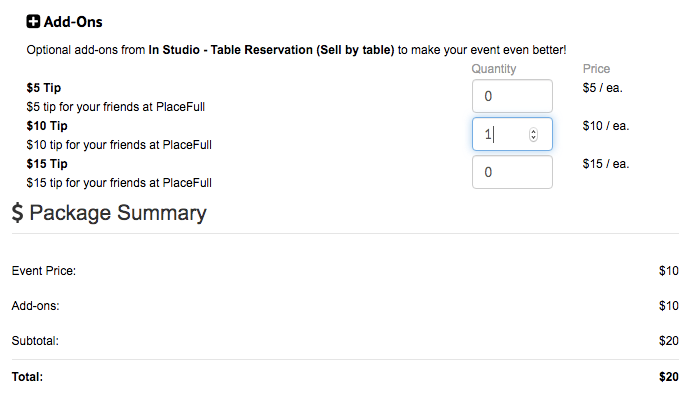Click the Add-ons summary amount
This screenshot has height=394, width=686.
pos(668,305)
